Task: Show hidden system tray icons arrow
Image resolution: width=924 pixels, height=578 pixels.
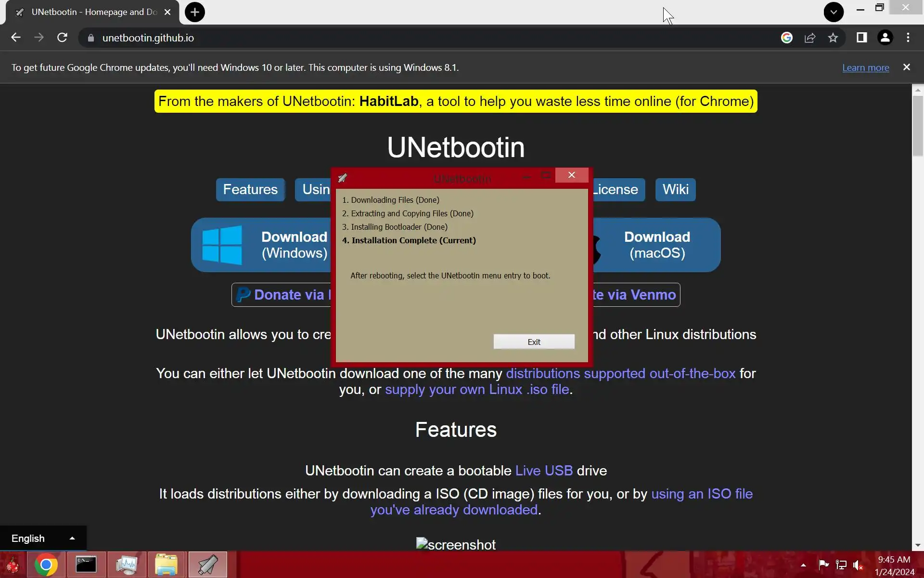Action: click(x=803, y=565)
